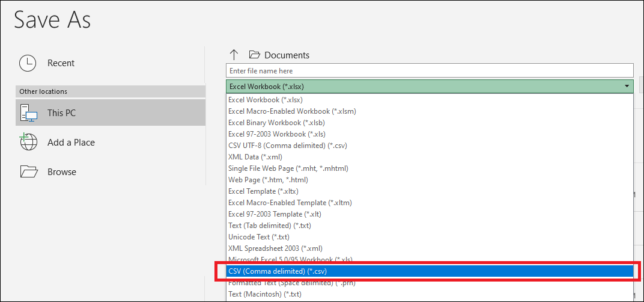Click the Browse folder icon
Viewport: 644px width, 302px height.
click(x=29, y=171)
